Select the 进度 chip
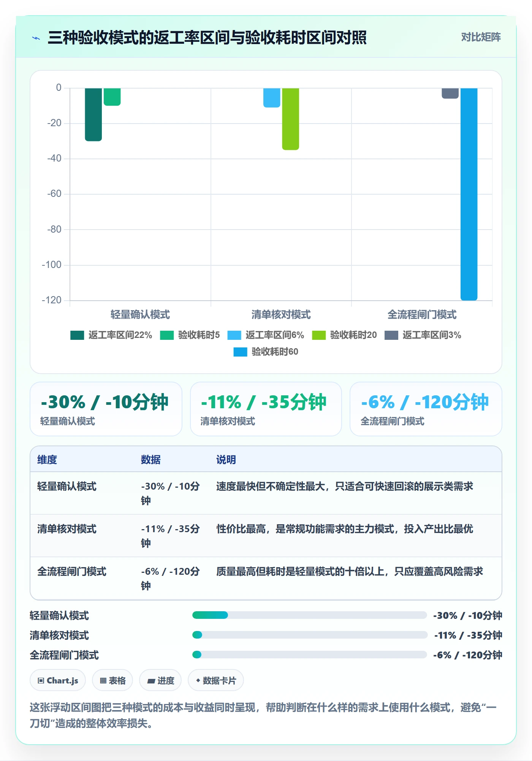This screenshot has height=761, width=532. (160, 680)
